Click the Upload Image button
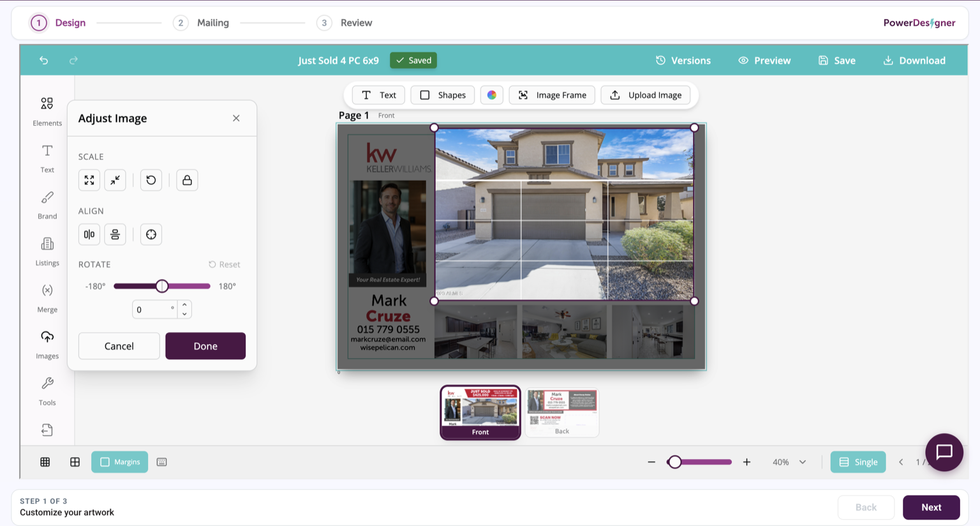 [646, 95]
